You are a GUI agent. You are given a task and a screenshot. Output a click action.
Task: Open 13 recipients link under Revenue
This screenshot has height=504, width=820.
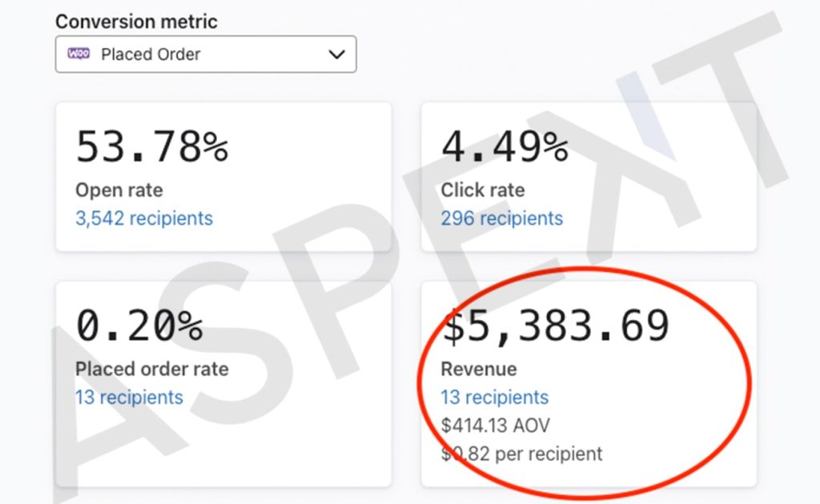tap(494, 398)
